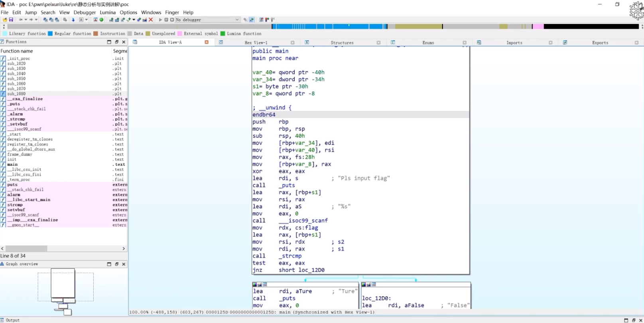Maximize the Graph overview panel
Screen dimensions: 644x323
point(109,264)
